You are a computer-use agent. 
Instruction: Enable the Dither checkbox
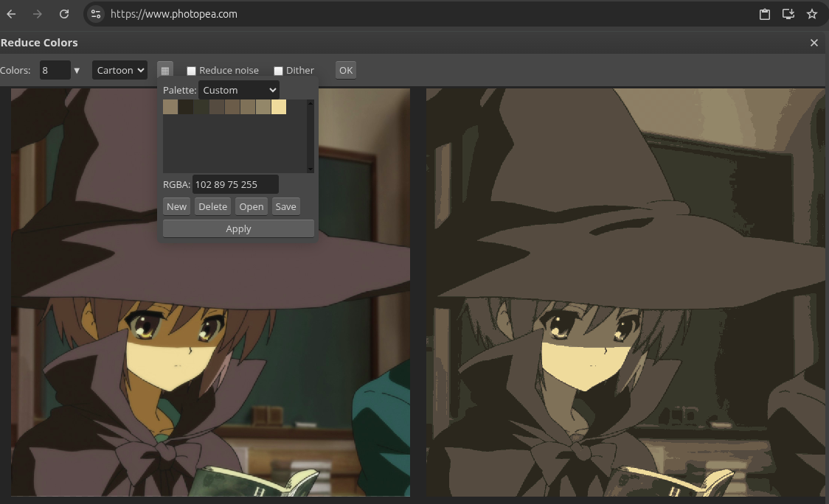(278, 71)
